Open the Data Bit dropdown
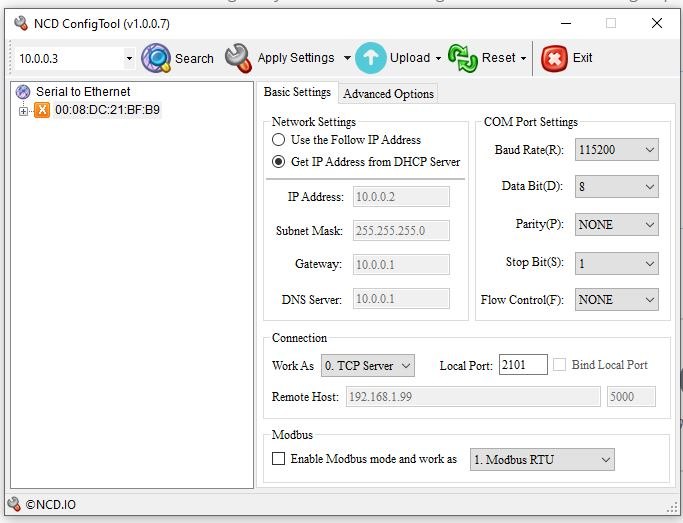 click(616, 187)
